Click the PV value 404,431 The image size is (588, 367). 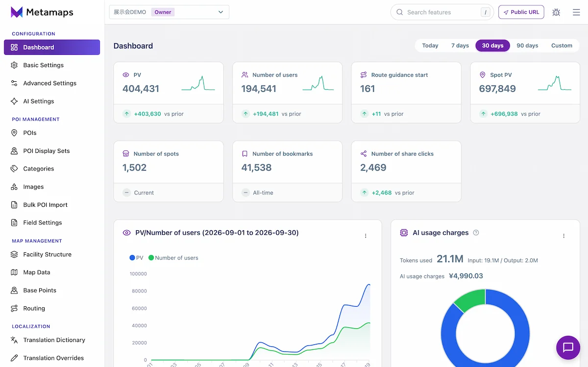pos(141,89)
